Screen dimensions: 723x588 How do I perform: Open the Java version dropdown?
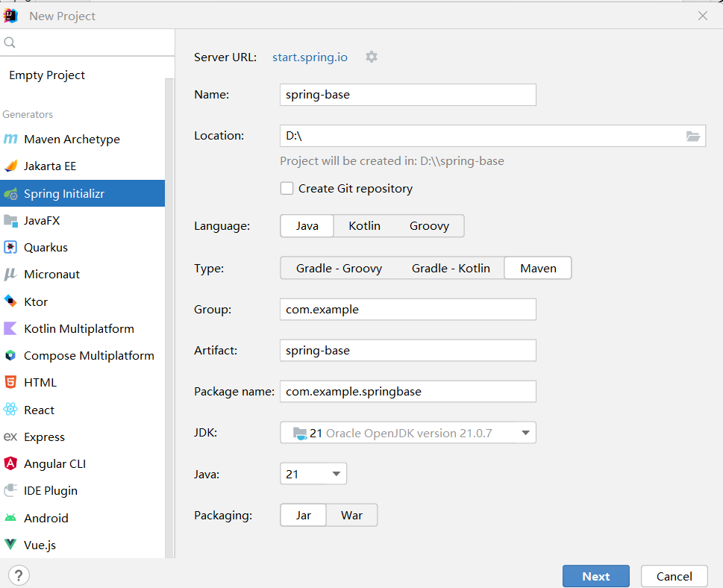tap(313, 474)
